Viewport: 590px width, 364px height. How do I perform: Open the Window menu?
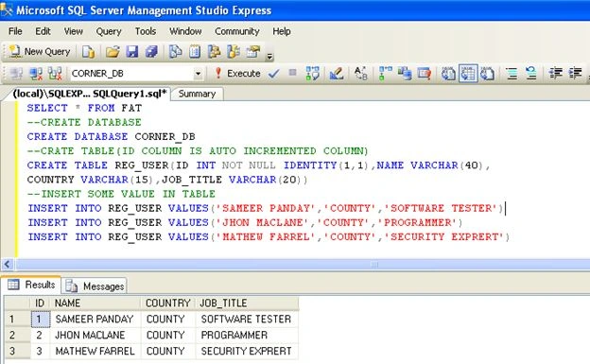185,31
